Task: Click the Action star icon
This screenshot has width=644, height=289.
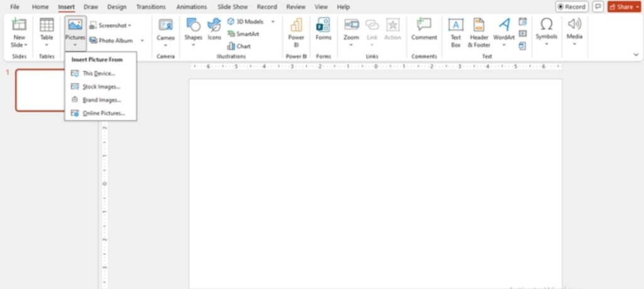Action: (x=392, y=25)
